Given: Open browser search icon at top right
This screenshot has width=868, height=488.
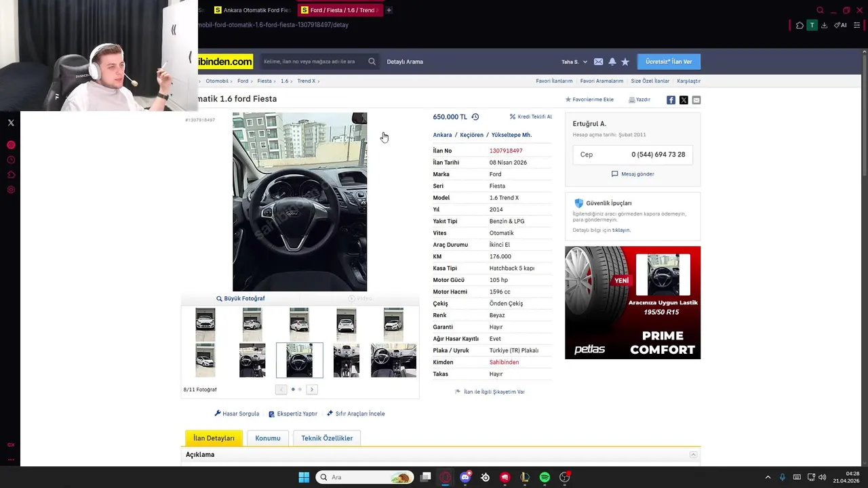Looking at the screenshot, I should [x=820, y=10].
